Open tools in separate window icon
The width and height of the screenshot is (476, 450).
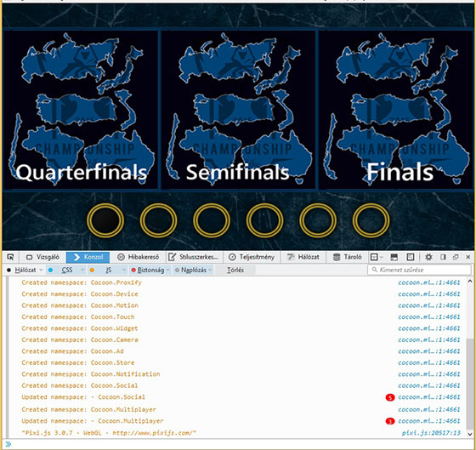pyautogui.click(x=456, y=257)
